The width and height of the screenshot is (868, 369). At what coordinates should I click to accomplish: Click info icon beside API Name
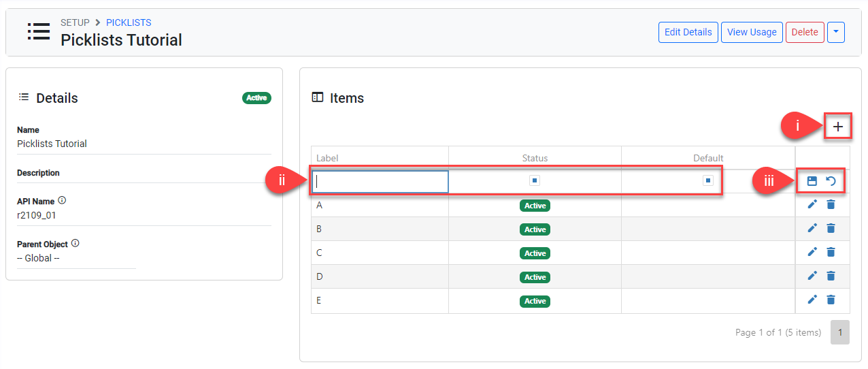coord(62,201)
